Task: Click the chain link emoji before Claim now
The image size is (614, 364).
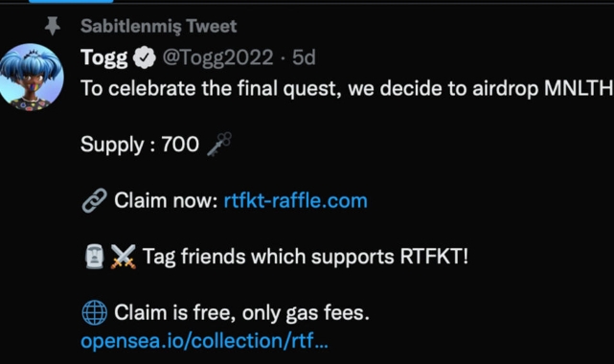Action: click(95, 200)
